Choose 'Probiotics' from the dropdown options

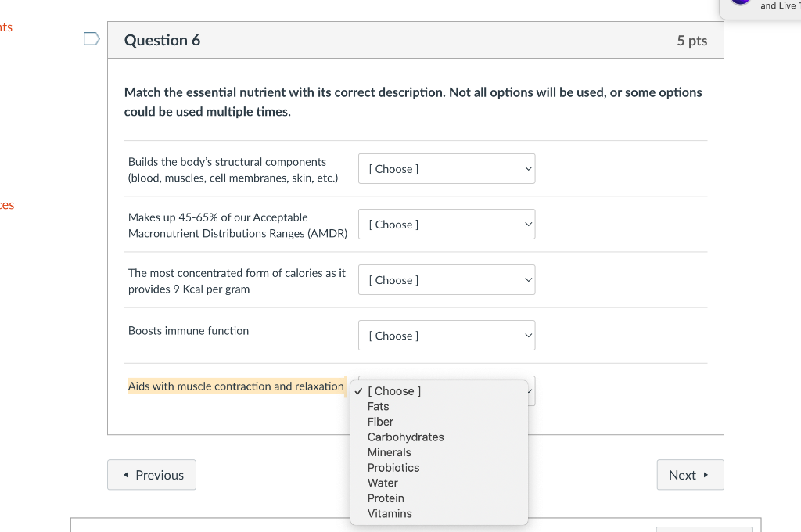pyautogui.click(x=393, y=468)
